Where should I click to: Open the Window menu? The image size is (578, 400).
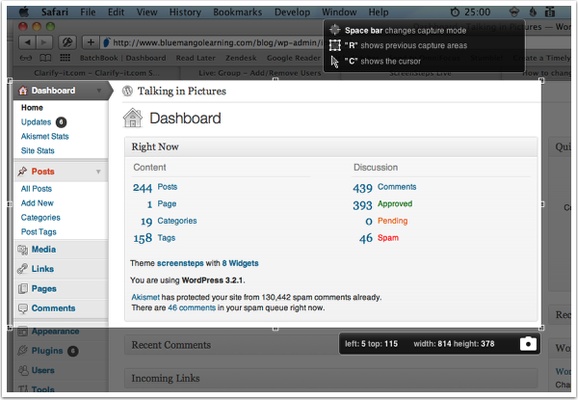(339, 12)
